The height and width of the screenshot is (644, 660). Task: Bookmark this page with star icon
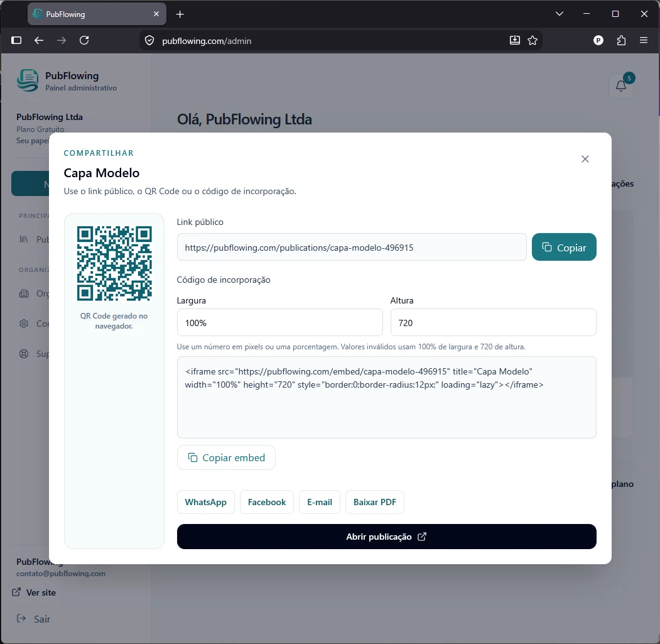tap(533, 40)
